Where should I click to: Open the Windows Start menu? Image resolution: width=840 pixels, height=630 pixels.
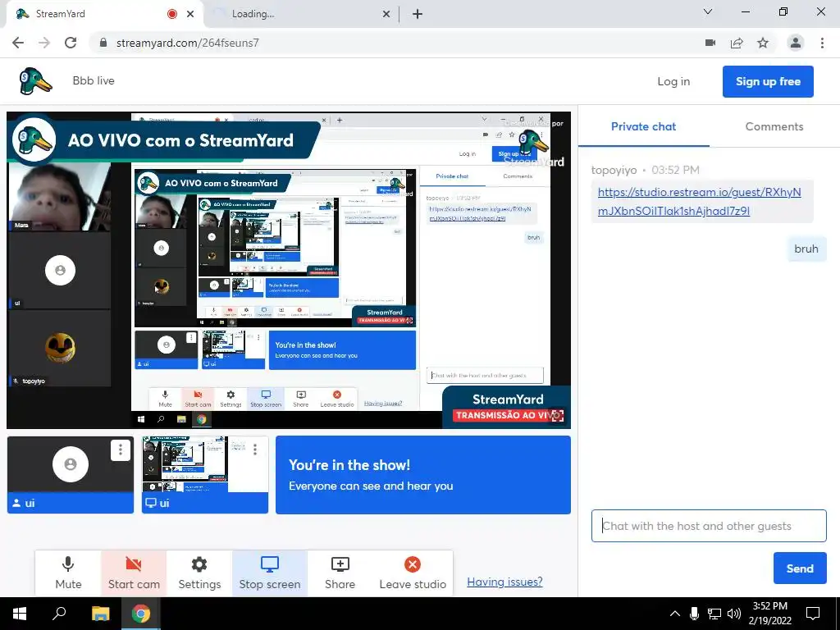coord(20,614)
